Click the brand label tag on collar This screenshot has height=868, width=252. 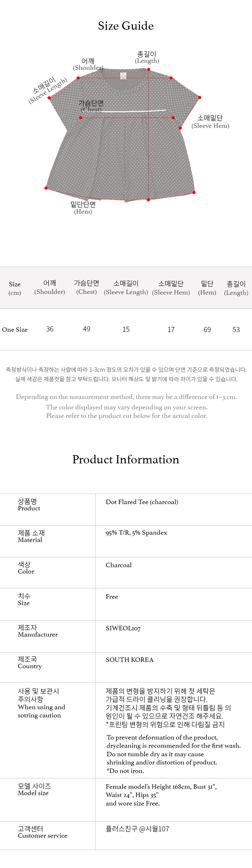point(123,75)
